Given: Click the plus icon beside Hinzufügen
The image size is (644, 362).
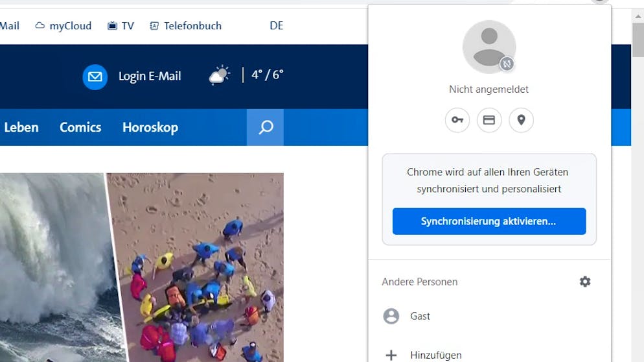Looking at the screenshot, I should pos(391,355).
